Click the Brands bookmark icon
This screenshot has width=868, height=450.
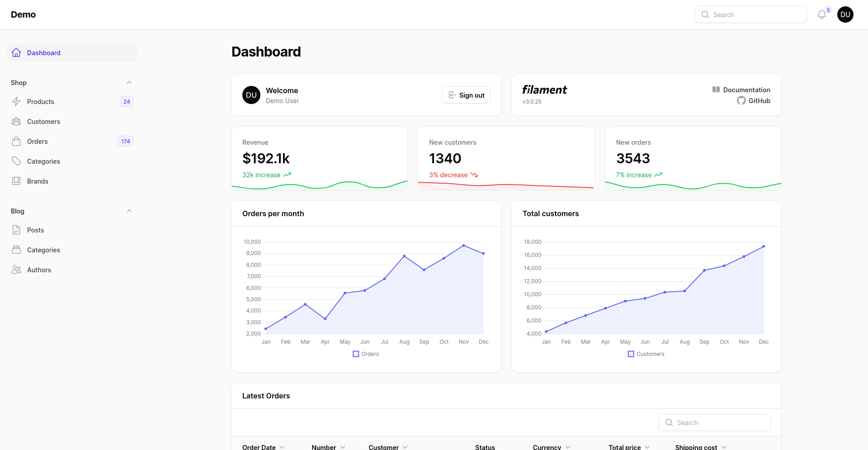(16, 181)
